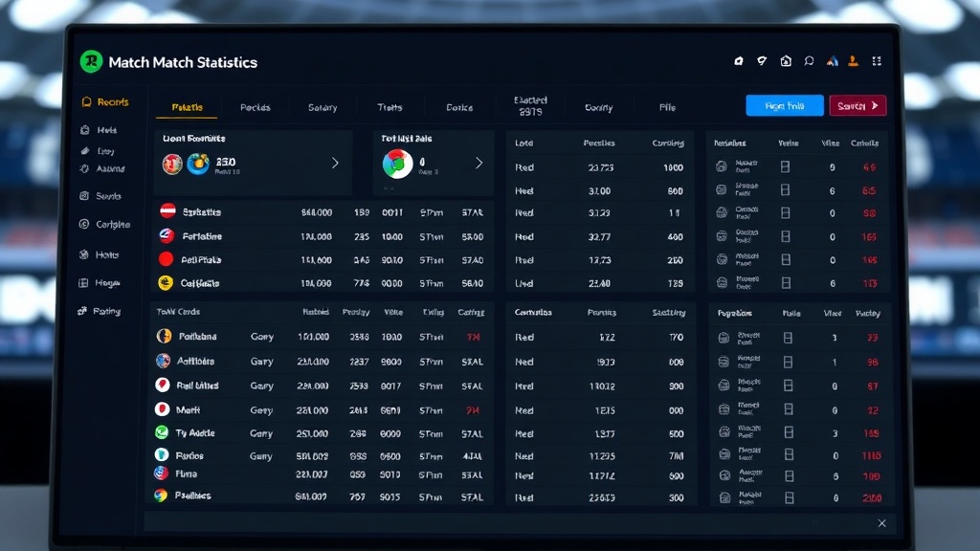Click the Rating icon in the sidebar
This screenshot has height=551, width=980.
click(x=84, y=311)
